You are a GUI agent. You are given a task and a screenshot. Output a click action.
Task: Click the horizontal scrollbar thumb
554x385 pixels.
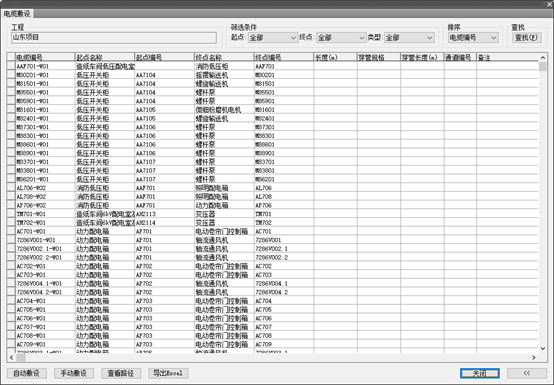tap(21, 358)
